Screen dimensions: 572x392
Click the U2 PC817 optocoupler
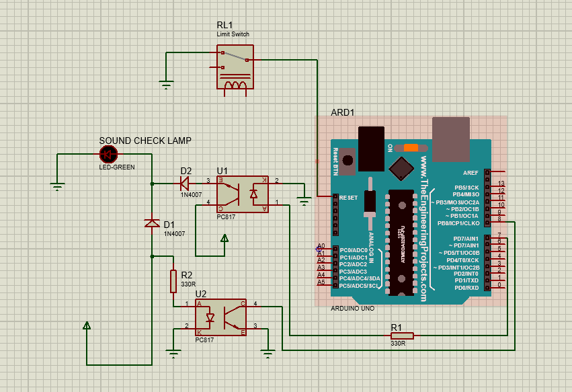[220, 317]
